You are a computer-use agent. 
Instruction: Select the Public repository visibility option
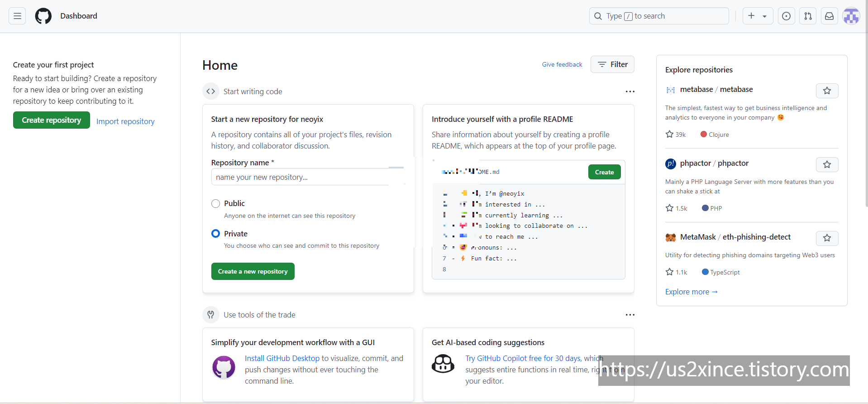[215, 204]
